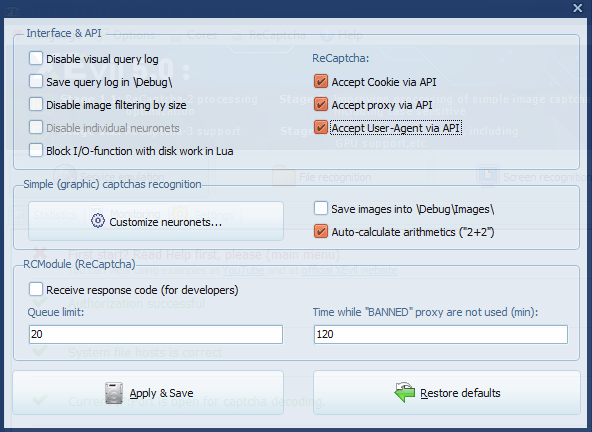Open Customize neuronets button
The height and width of the screenshot is (432, 592).
(x=156, y=221)
